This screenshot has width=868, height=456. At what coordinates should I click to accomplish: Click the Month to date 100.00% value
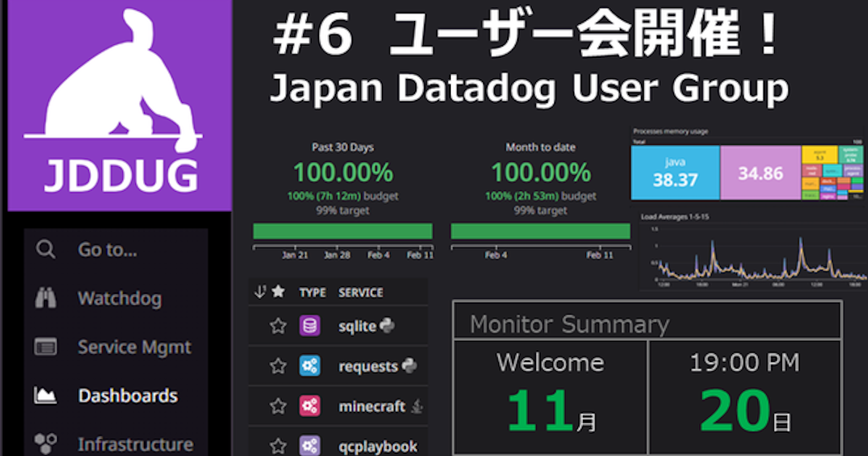pyautogui.click(x=541, y=172)
